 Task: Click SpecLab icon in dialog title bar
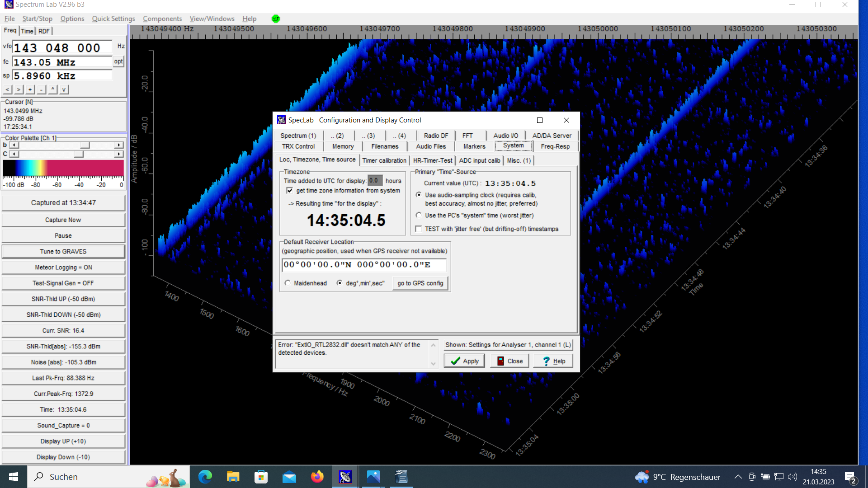tap(282, 120)
